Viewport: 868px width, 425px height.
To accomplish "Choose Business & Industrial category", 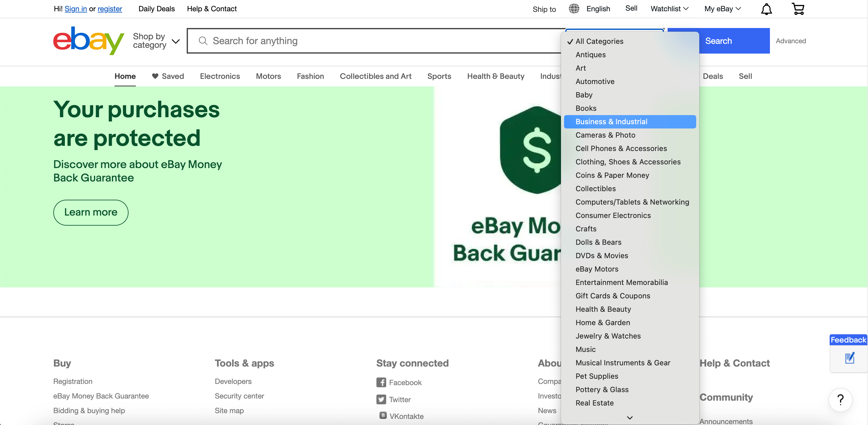I will [611, 121].
